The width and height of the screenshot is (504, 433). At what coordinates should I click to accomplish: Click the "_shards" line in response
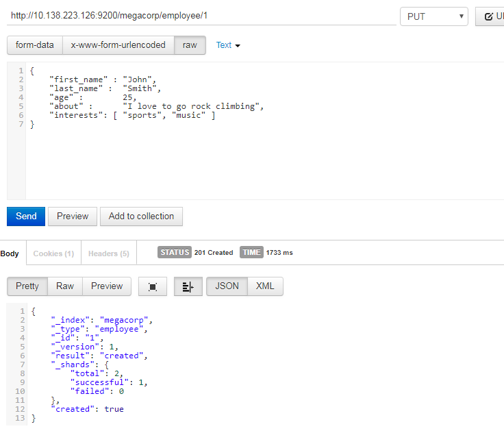pyautogui.click(x=80, y=364)
